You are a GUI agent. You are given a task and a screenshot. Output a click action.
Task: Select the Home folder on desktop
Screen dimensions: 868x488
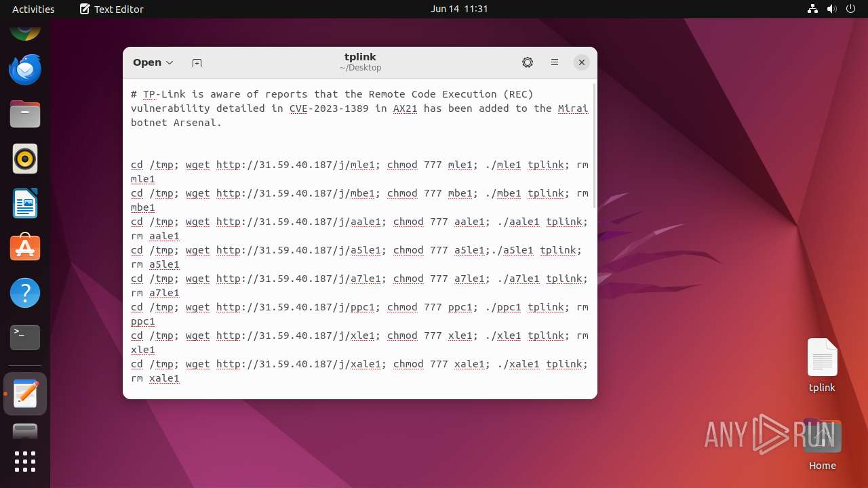tap(822, 445)
